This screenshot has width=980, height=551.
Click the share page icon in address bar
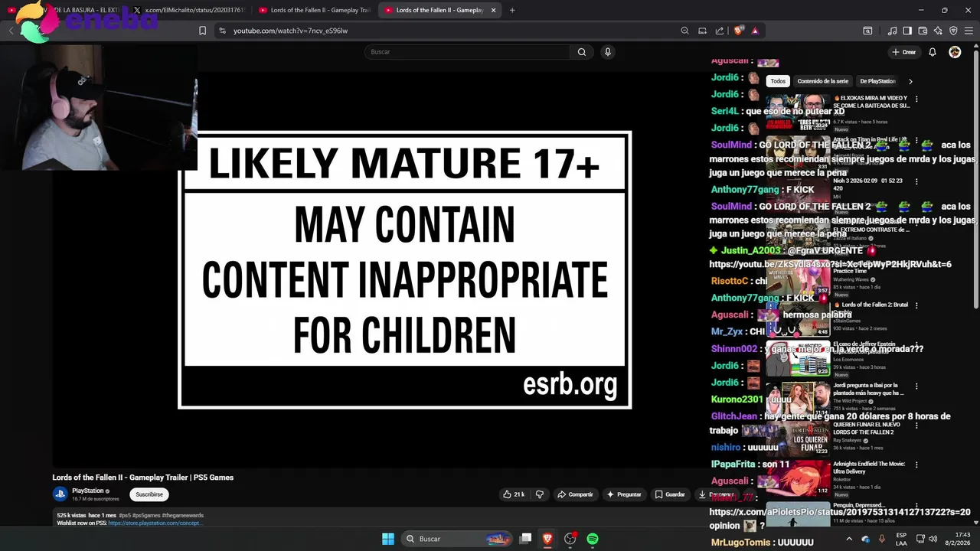tap(720, 31)
